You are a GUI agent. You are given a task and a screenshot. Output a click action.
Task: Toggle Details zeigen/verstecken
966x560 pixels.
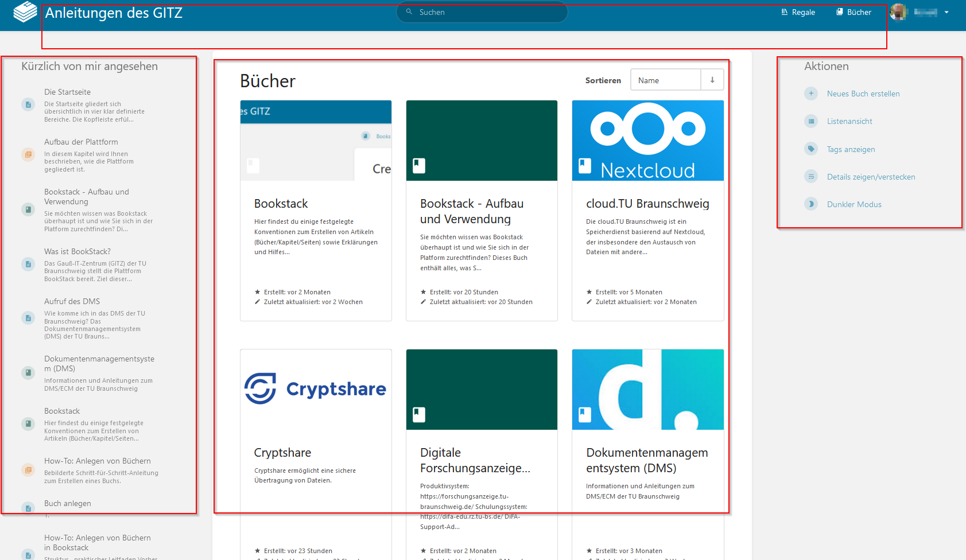tap(870, 177)
